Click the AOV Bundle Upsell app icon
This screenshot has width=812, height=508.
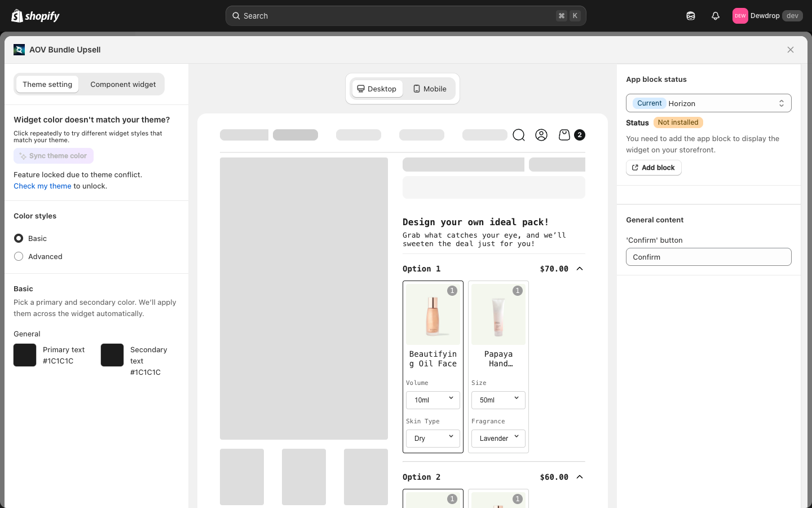[x=19, y=50]
